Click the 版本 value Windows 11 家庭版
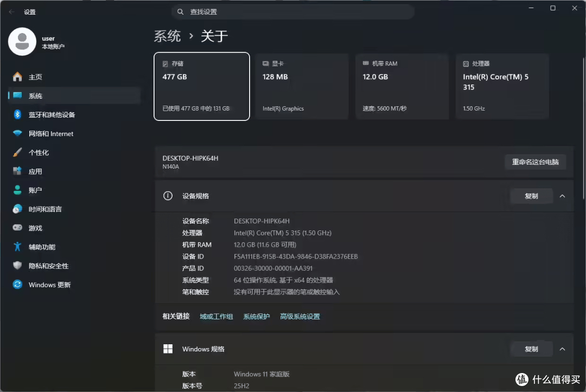 point(262,374)
